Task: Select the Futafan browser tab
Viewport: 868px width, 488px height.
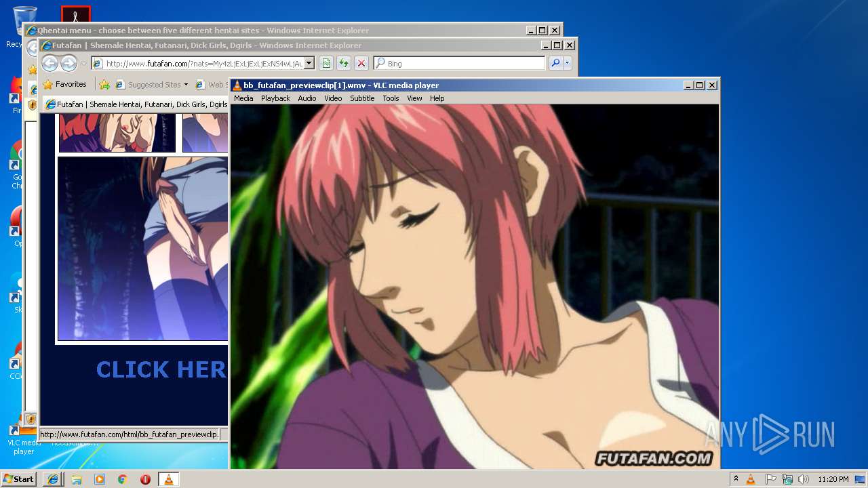Action: tap(136, 104)
